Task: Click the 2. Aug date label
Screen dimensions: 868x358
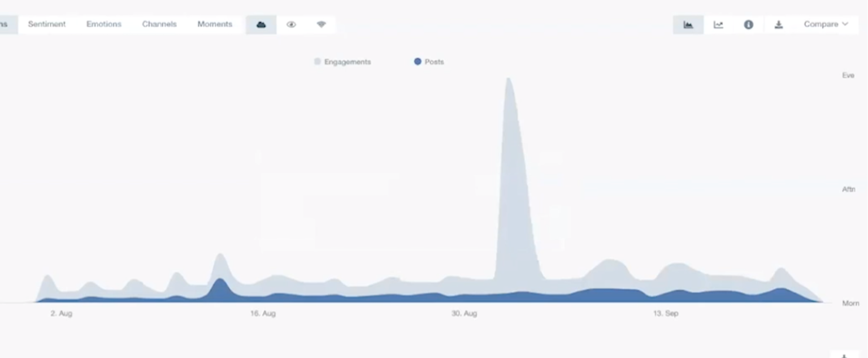Action: (61, 313)
